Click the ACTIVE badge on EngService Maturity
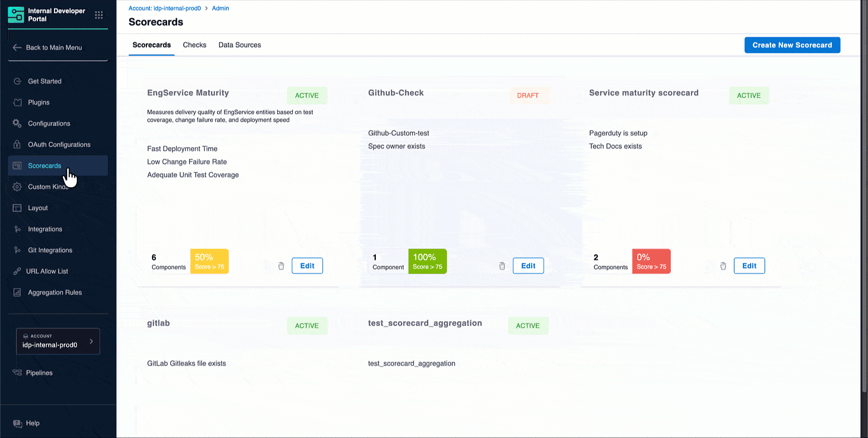This screenshot has width=868, height=438. [307, 96]
